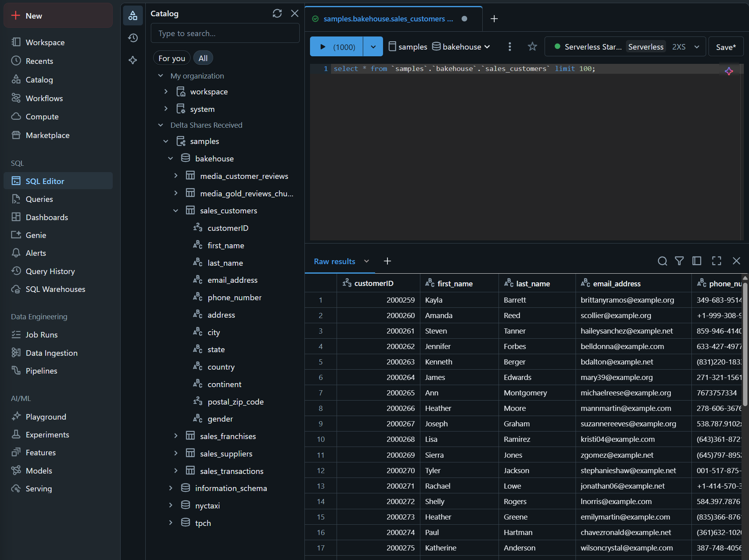Open Data Ingestion
Viewport: 749px width, 560px height.
(x=58, y=353)
